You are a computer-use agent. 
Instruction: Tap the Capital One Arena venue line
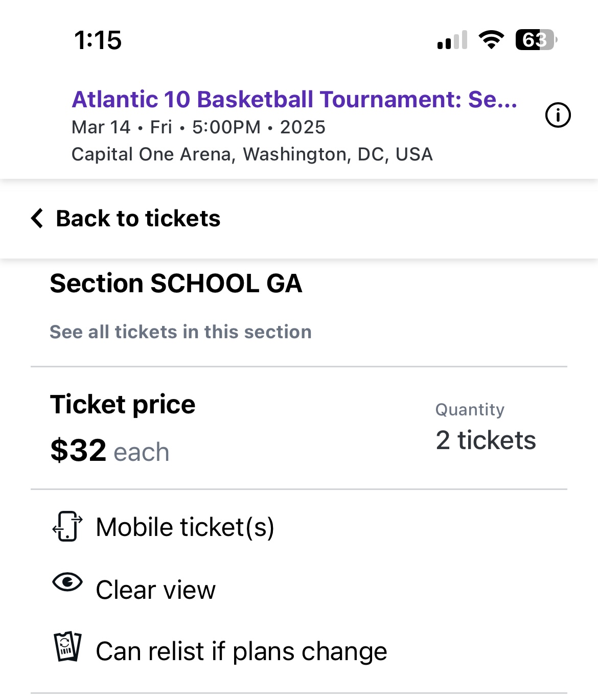coord(252,154)
